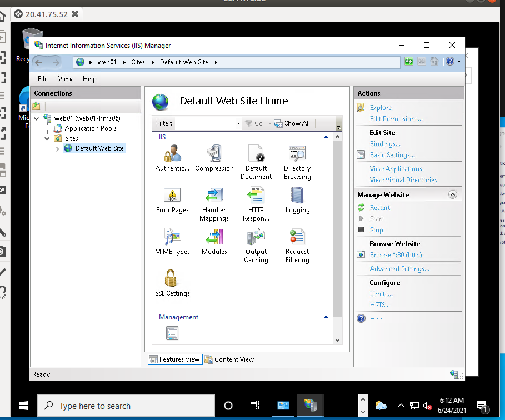
Task: Browse *:80 (http) link
Action: click(396, 255)
